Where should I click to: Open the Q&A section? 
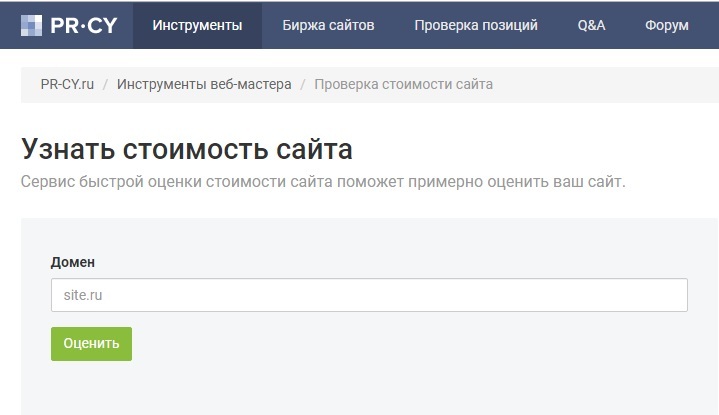(592, 25)
